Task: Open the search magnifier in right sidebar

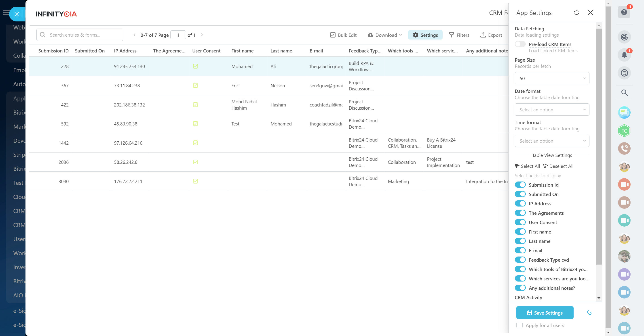Action: (x=624, y=93)
